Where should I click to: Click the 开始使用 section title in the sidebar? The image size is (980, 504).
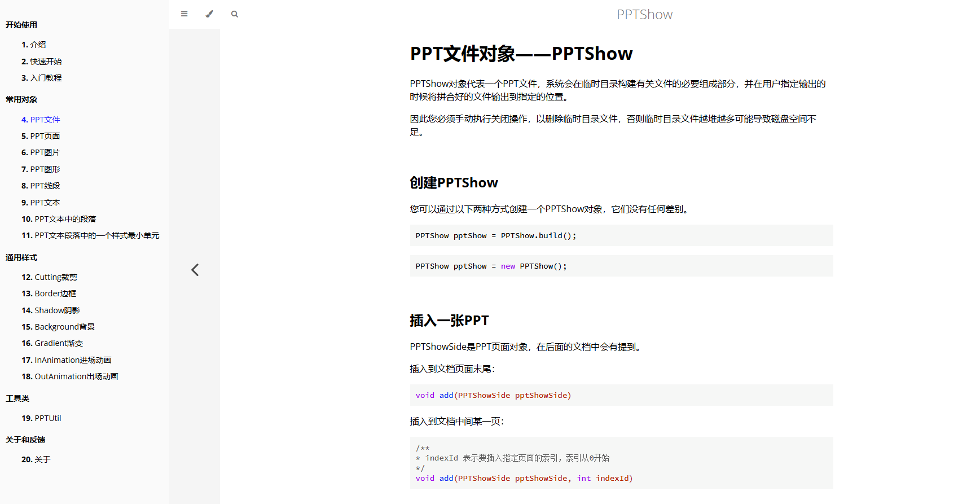(x=21, y=25)
